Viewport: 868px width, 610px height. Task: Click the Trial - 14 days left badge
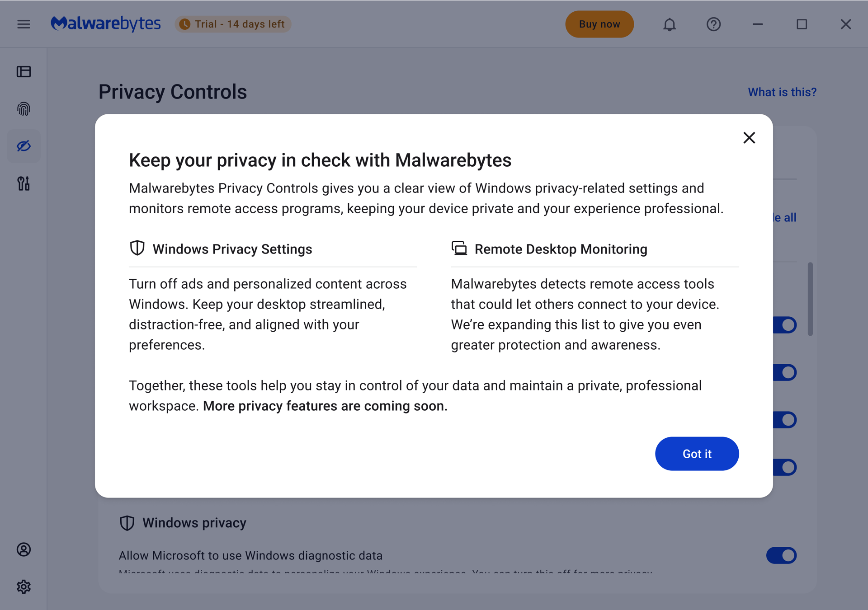pyautogui.click(x=233, y=24)
